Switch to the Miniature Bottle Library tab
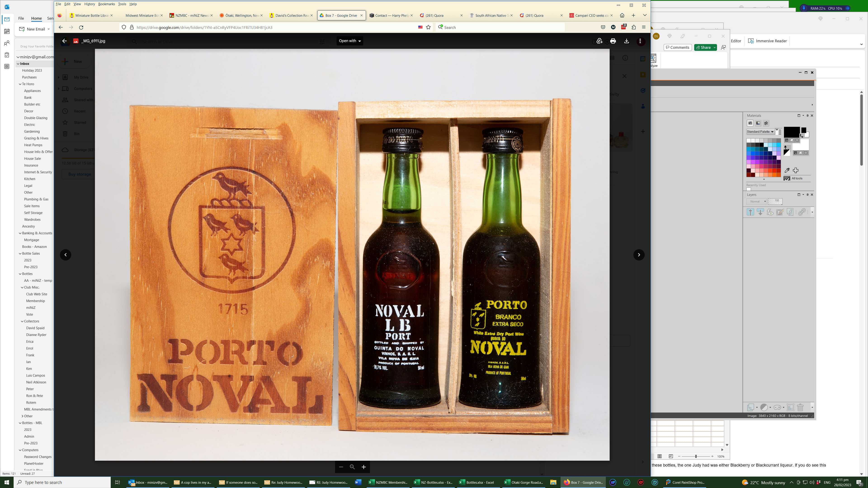Viewport: 868px width, 488px height. 91,15
